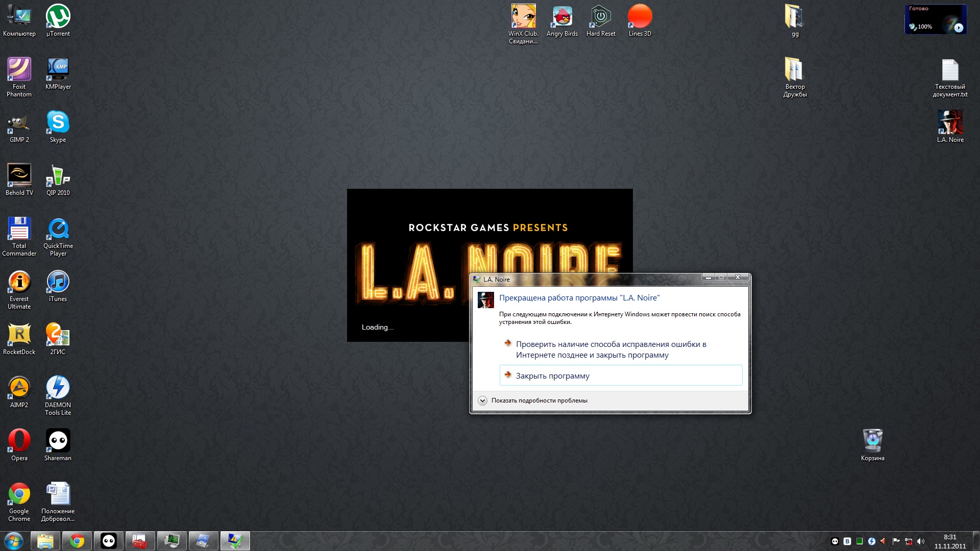Click Show desktop button

tap(976, 541)
